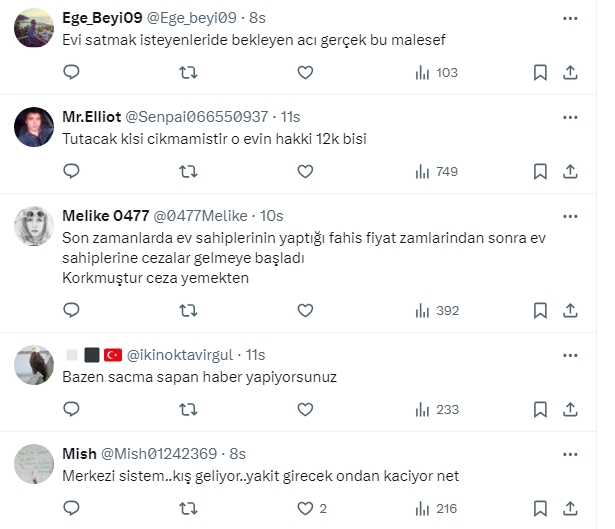This screenshot has height=529, width=615.
Task: Open more options on Mish's tweet
Action: click(x=570, y=453)
